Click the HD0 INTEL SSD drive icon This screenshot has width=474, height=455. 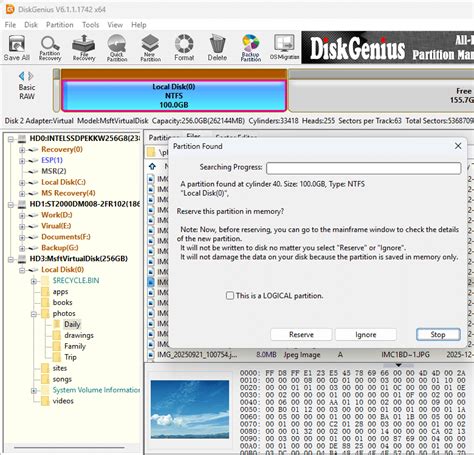[x=22, y=138]
